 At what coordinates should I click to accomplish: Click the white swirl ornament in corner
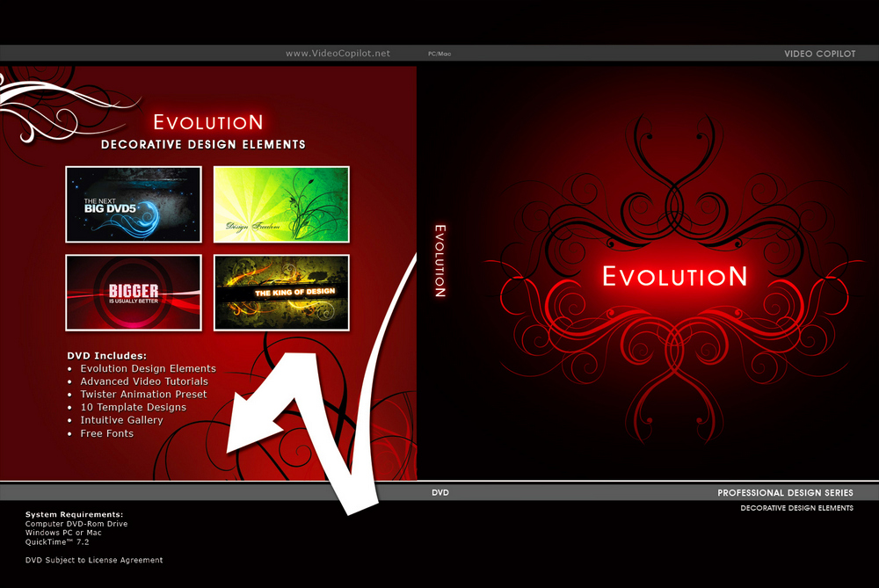point(44,105)
